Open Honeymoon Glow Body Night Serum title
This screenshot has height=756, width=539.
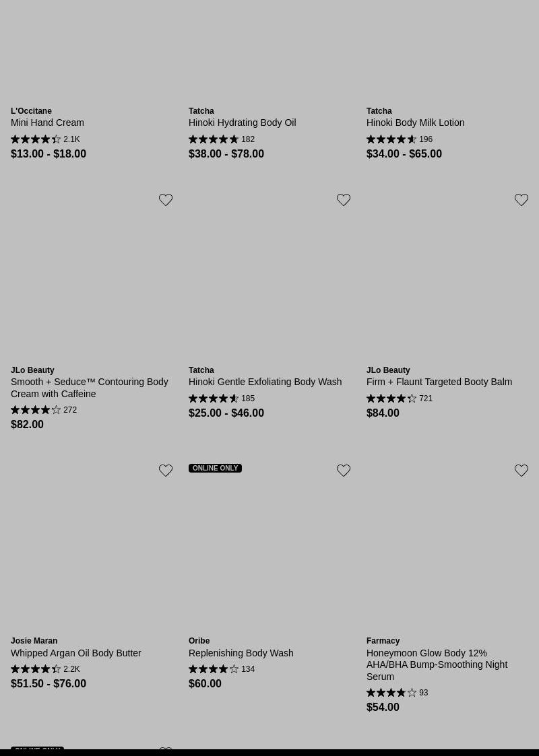click(437, 664)
